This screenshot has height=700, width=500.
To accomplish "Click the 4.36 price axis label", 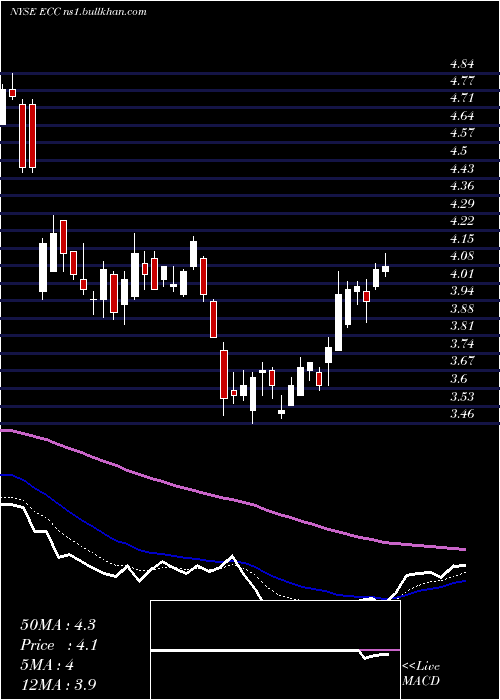I will (x=462, y=187).
